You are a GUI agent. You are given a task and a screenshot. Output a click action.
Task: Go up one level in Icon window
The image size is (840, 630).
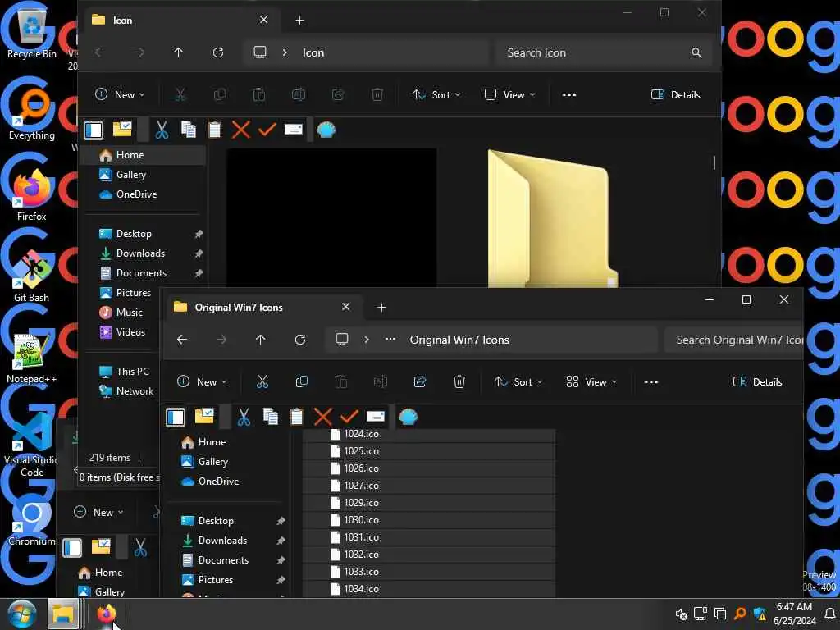[x=178, y=52]
